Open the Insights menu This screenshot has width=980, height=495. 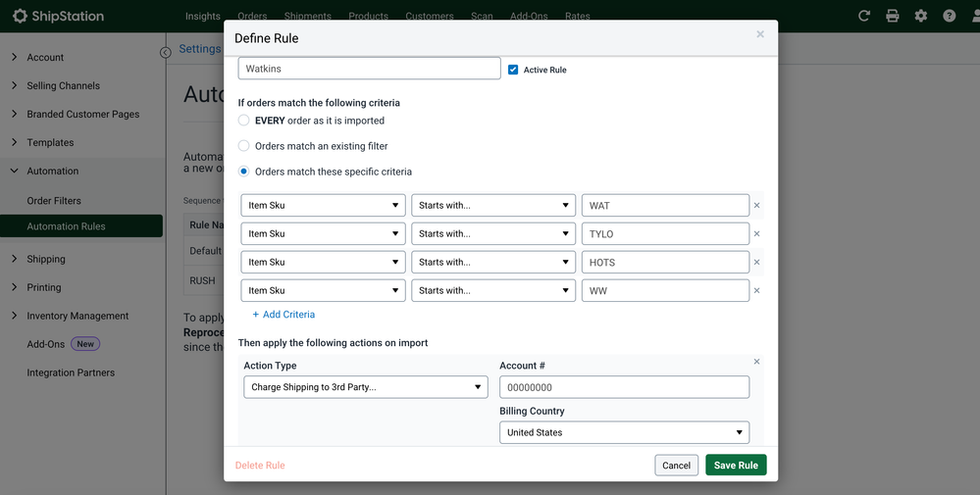203,17
